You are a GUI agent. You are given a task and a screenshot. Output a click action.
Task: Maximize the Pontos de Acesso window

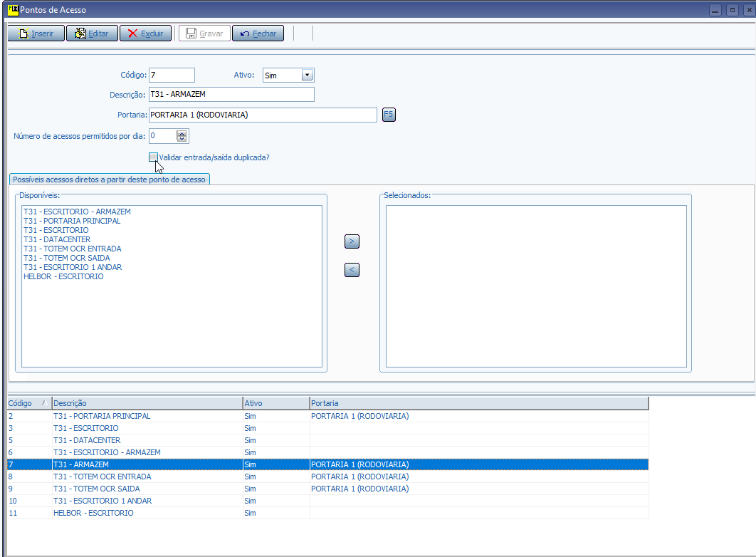733,10
